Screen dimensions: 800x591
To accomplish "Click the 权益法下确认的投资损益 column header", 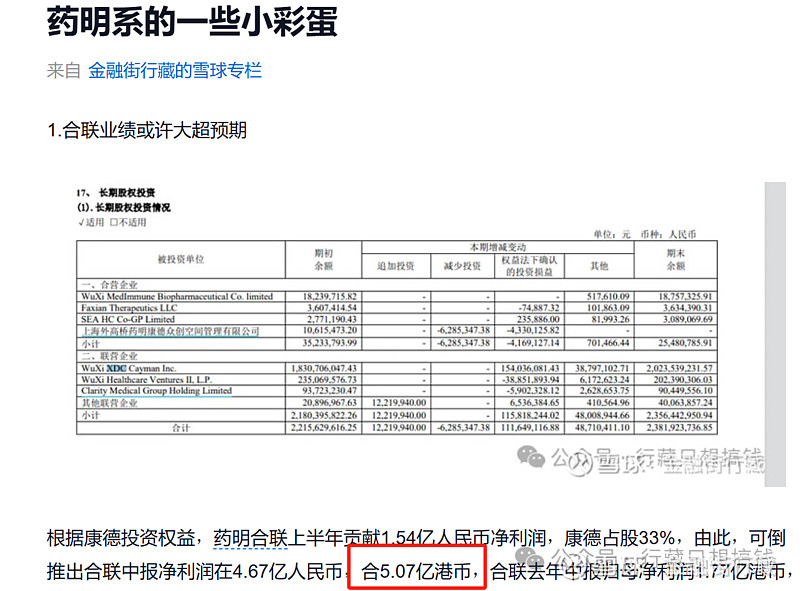I will tap(529, 266).
